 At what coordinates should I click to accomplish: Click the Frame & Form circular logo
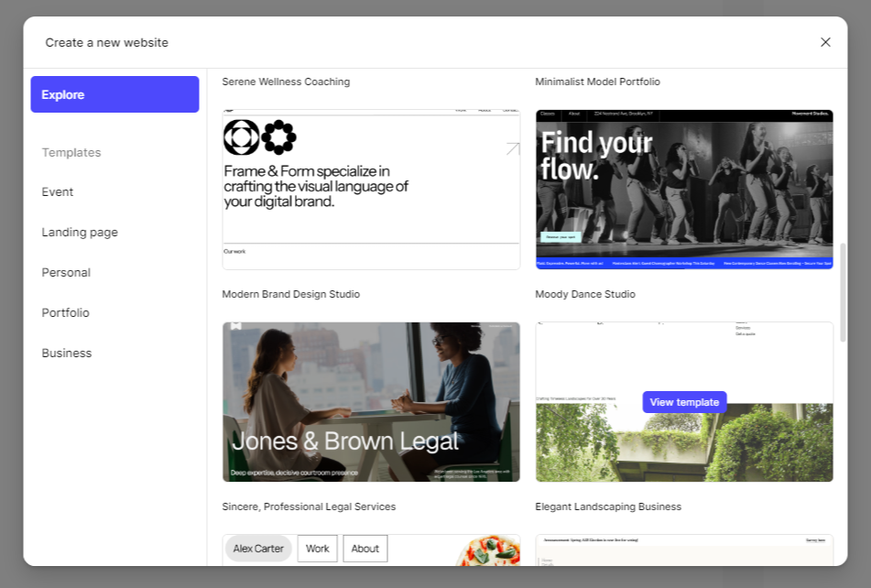pyautogui.click(x=260, y=137)
